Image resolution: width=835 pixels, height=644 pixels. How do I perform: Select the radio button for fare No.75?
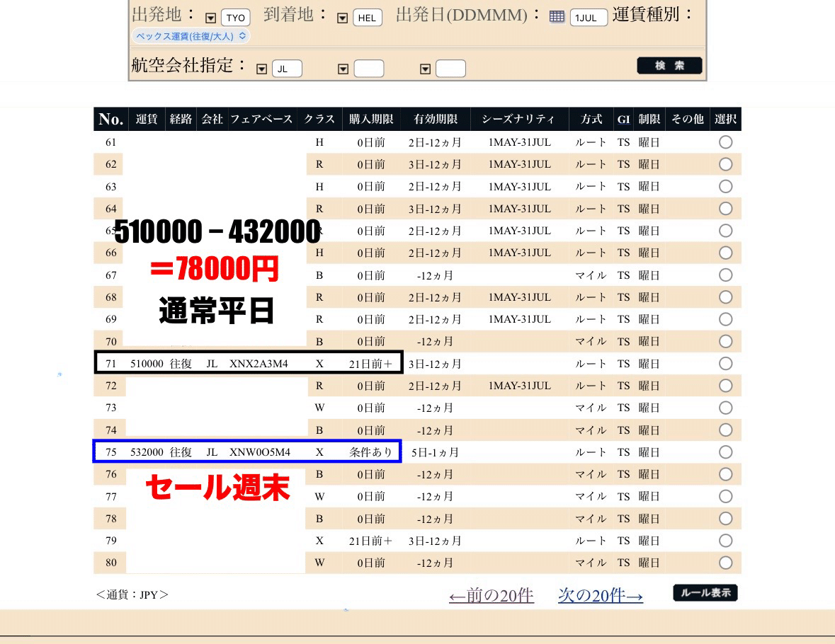click(725, 452)
